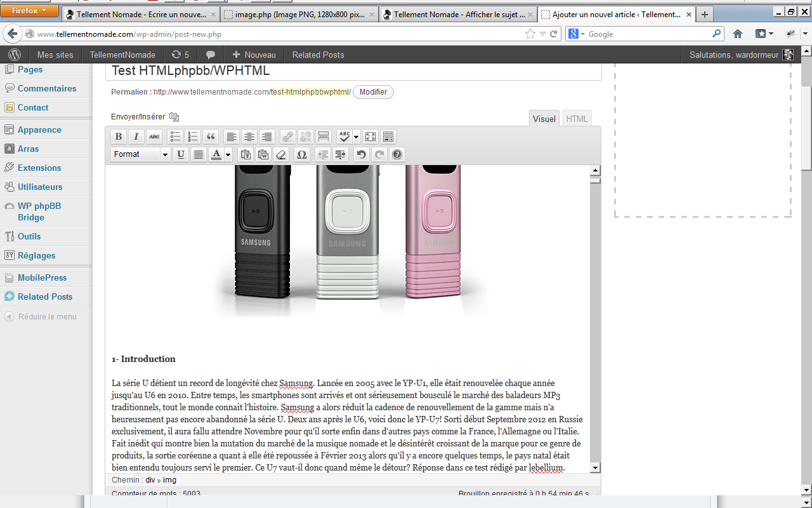Image resolution: width=812 pixels, height=508 pixels.
Task: Open updates indicator showing 5
Action: coord(180,55)
